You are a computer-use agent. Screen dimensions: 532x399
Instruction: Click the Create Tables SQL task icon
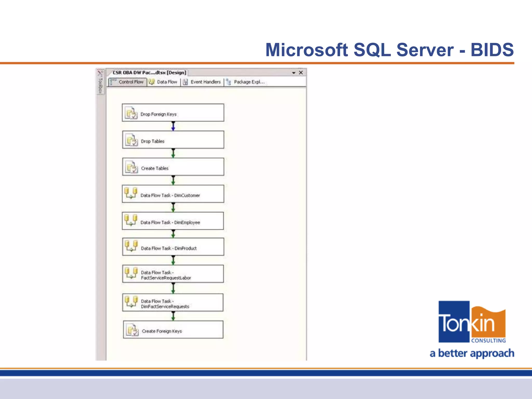[x=131, y=167]
